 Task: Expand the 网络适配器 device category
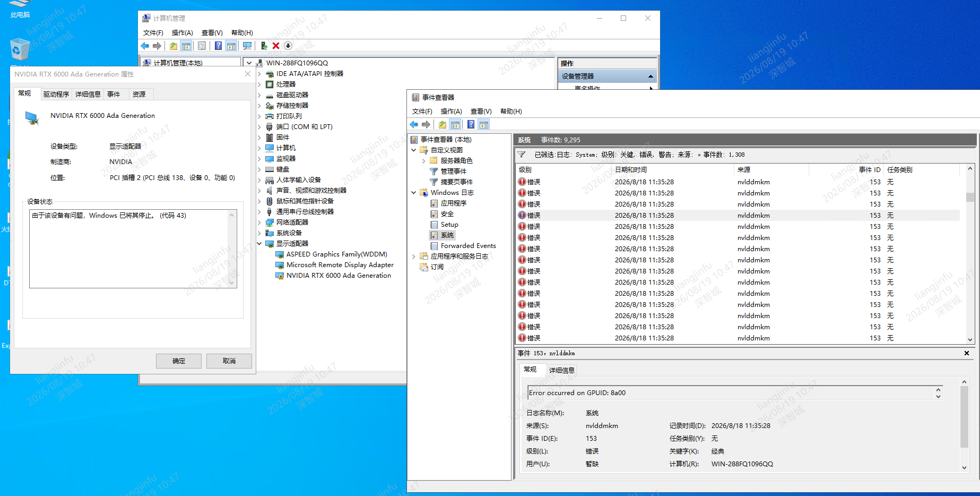(x=259, y=223)
